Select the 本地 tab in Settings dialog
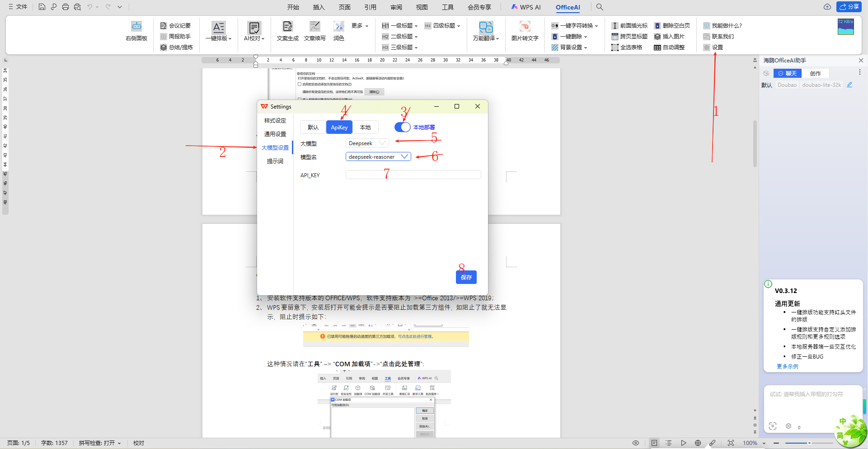 tap(366, 128)
